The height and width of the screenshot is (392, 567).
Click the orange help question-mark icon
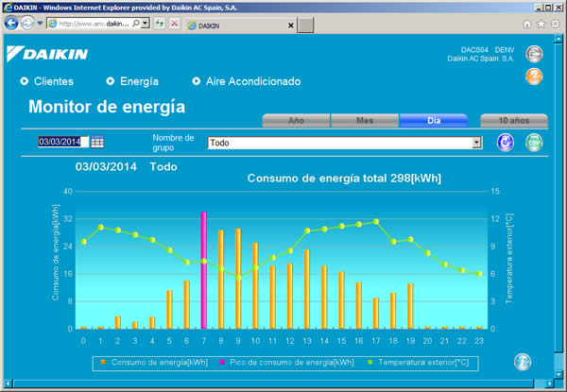tap(534, 77)
